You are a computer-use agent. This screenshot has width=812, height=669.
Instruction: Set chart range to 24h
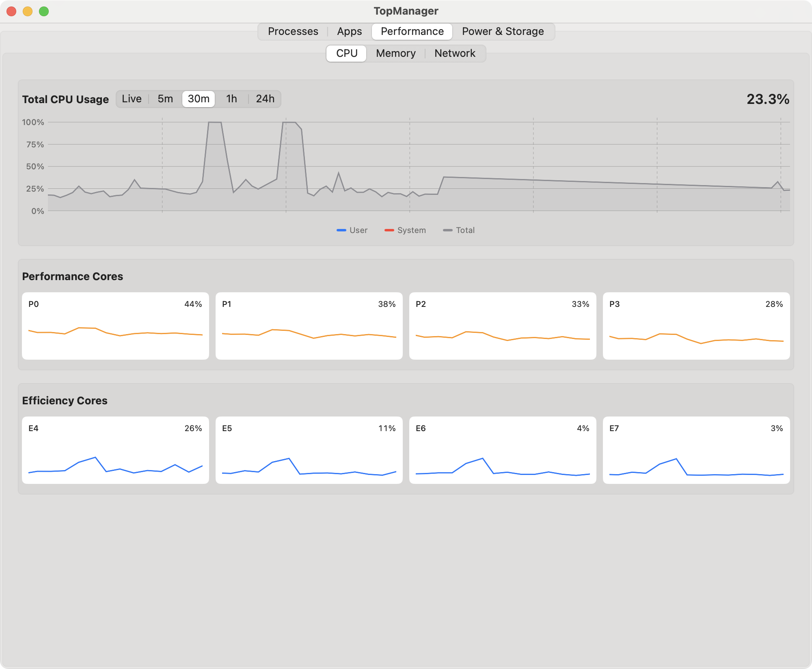coord(265,99)
